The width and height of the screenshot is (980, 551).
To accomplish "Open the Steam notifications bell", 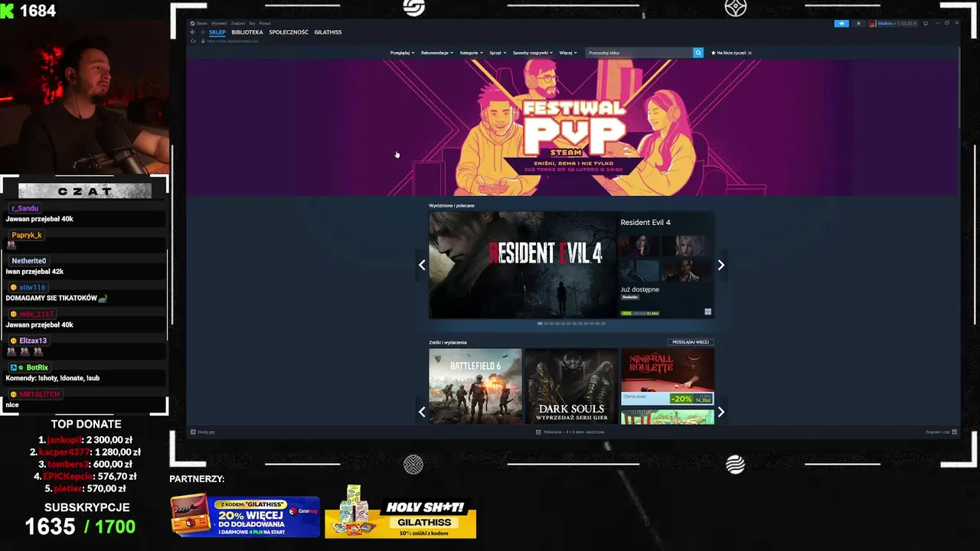I will [857, 23].
